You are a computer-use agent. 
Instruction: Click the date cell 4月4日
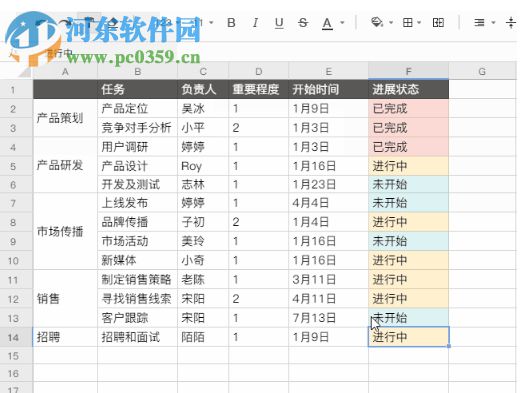[329, 203]
